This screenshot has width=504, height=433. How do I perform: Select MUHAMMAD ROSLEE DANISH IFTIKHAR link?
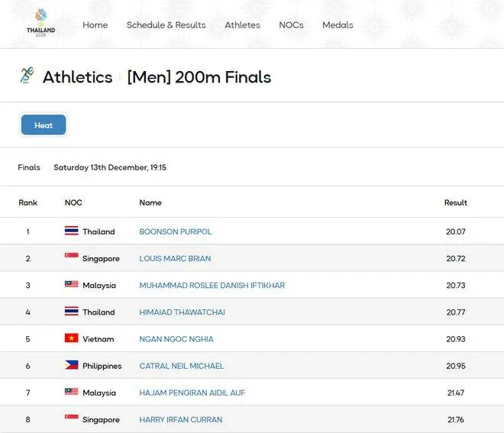tap(212, 285)
